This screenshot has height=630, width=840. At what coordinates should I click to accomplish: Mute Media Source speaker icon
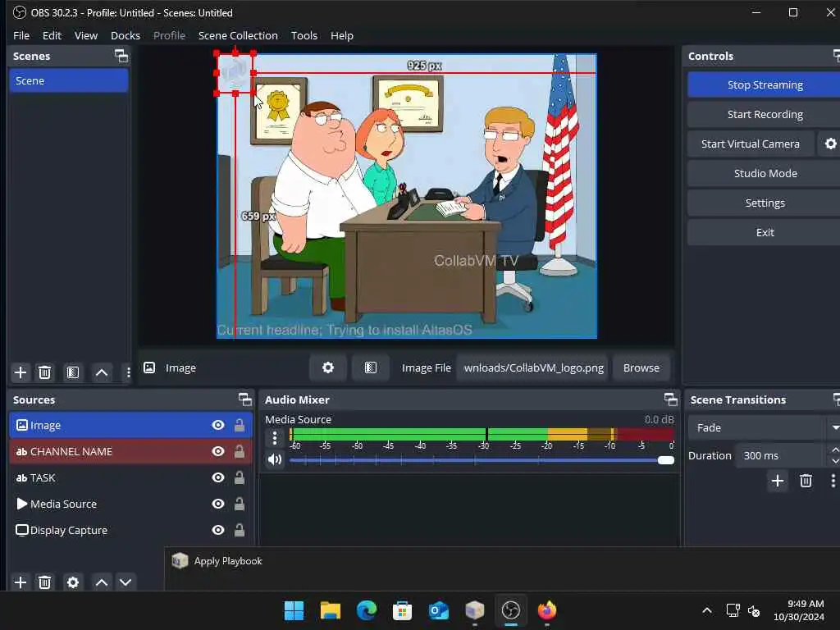pos(275,459)
